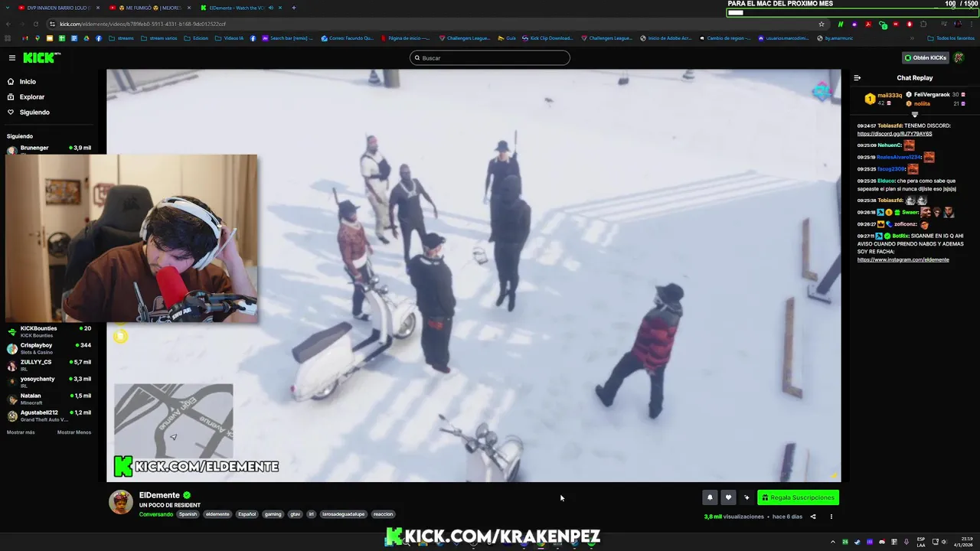Open the Edicion bookmark folder
The height and width of the screenshot is (551, 980).
(196, 37)
